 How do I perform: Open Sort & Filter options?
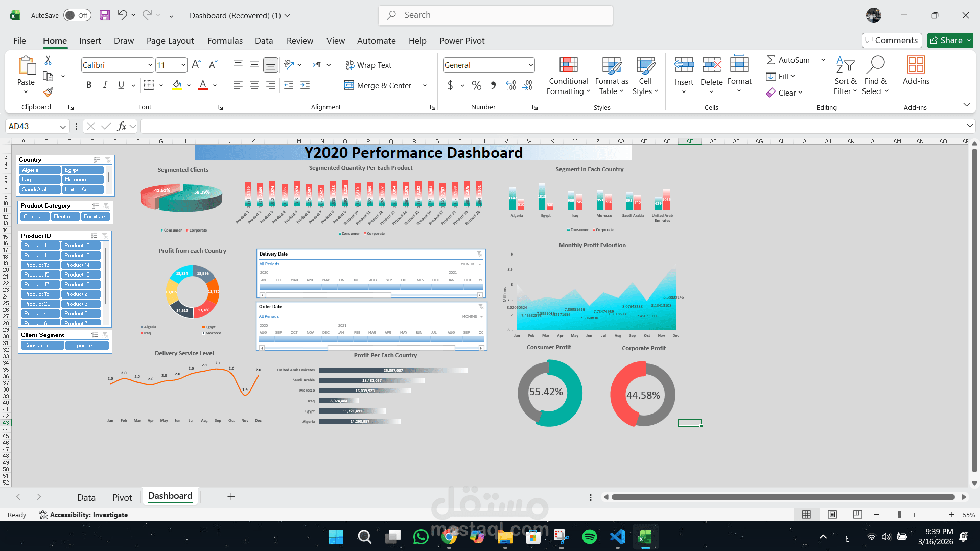[845, 76]
